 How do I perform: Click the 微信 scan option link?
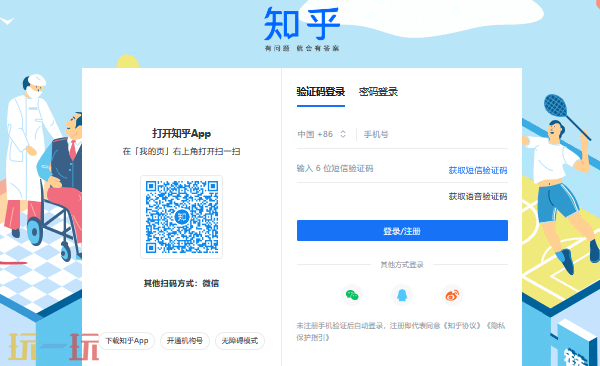coord(210,283)
